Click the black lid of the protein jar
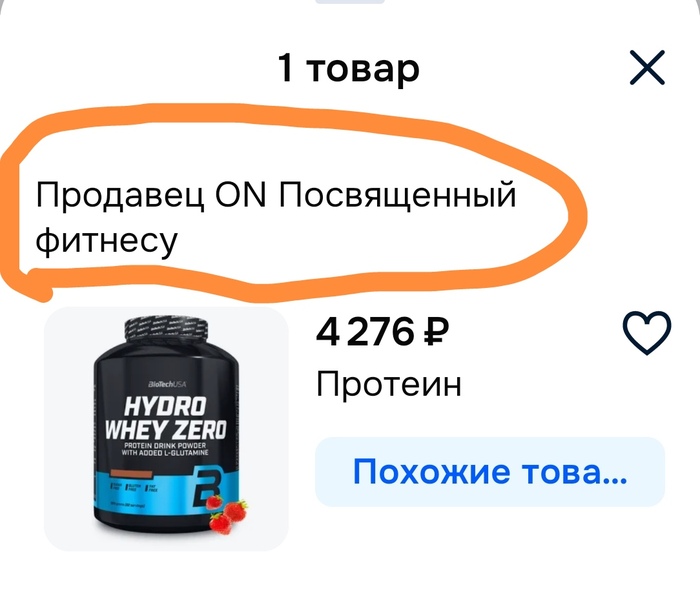This screenshot has width=700, height=614. (x=166, y=332)
